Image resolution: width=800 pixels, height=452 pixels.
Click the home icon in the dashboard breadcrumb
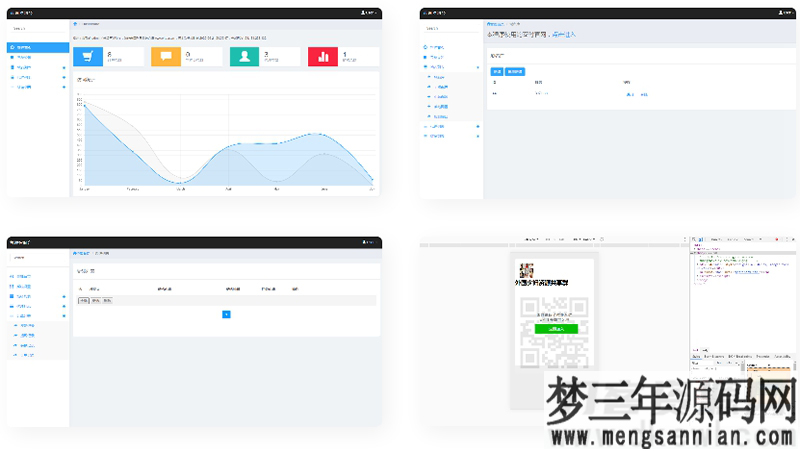[x=75, y=24]
